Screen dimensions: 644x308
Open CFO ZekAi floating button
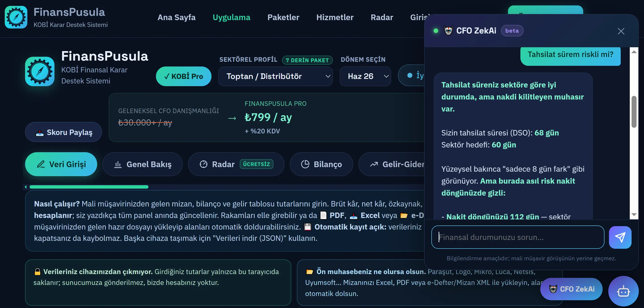[x=571, y=289]
